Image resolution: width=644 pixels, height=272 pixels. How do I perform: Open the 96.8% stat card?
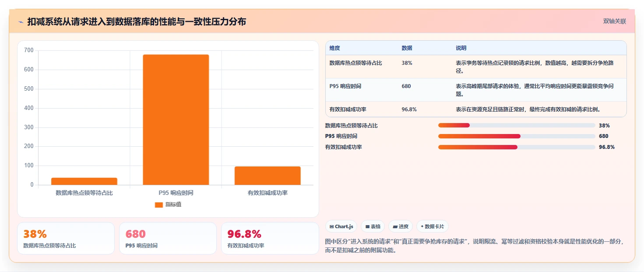click(x=270, y=238)
